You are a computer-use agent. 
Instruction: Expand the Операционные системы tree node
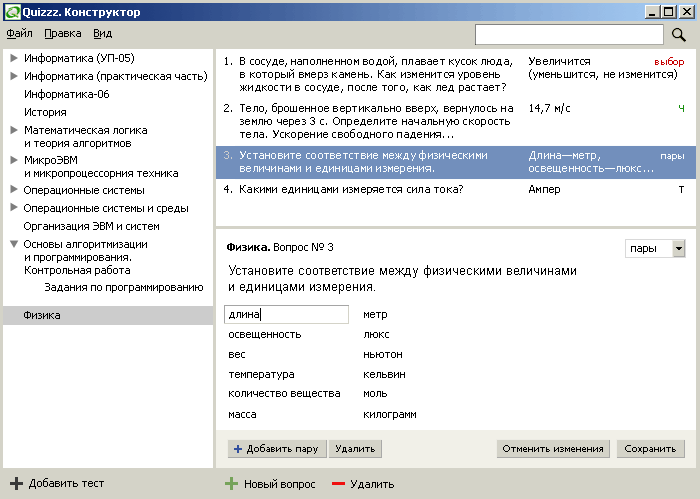(14, 190)
